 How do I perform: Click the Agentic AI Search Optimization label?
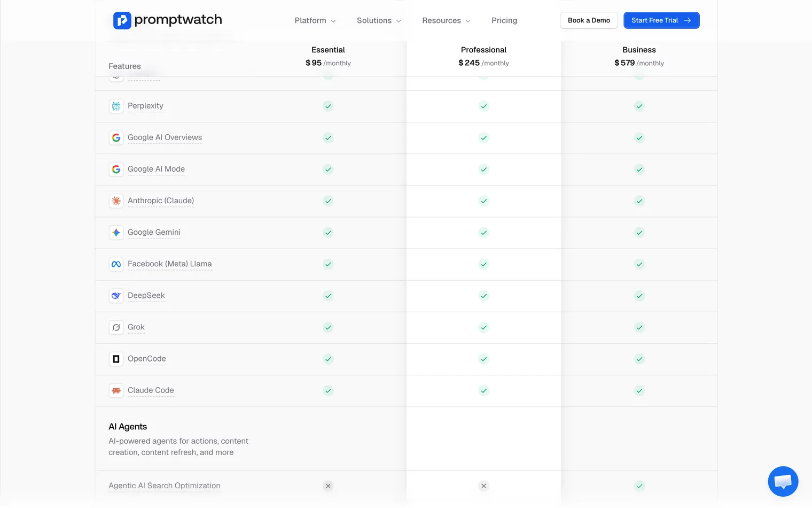point(165,486)
